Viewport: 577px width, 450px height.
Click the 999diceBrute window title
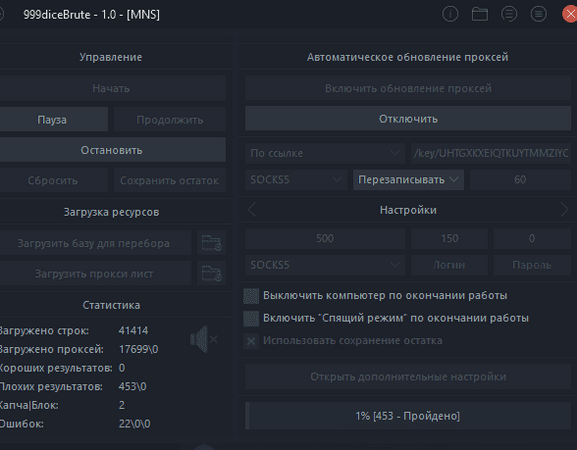[x=92, y=14]
